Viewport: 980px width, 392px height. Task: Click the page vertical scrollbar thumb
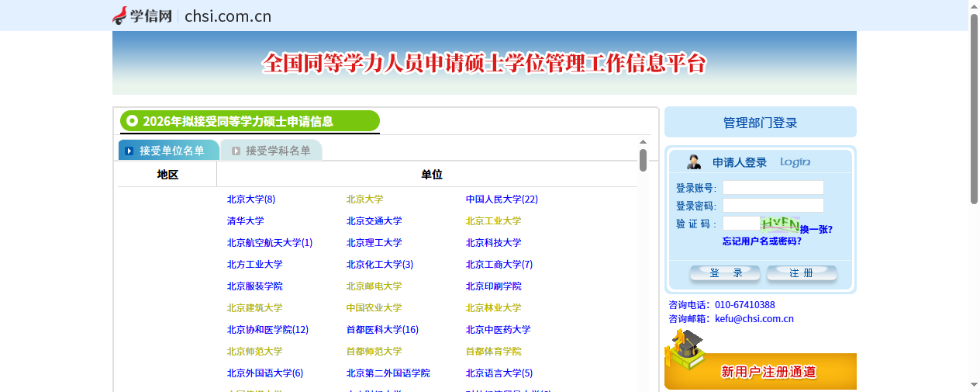click(975, 109)
